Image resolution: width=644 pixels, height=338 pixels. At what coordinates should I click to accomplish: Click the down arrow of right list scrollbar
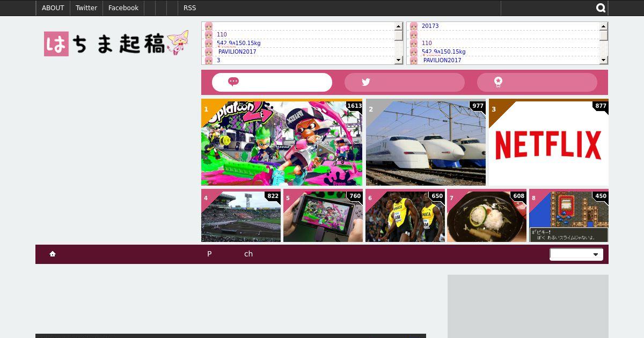pos(604,60)
